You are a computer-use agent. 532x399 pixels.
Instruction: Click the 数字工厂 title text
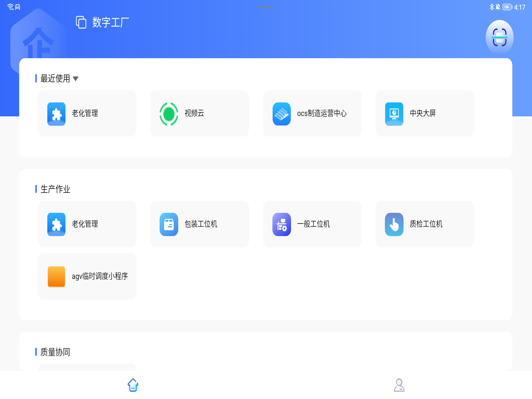111,22
